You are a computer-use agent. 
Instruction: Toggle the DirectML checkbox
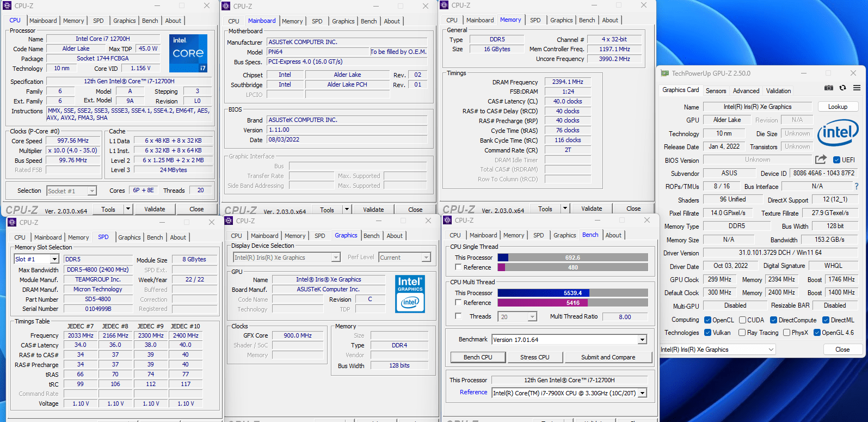pos(826,320)
